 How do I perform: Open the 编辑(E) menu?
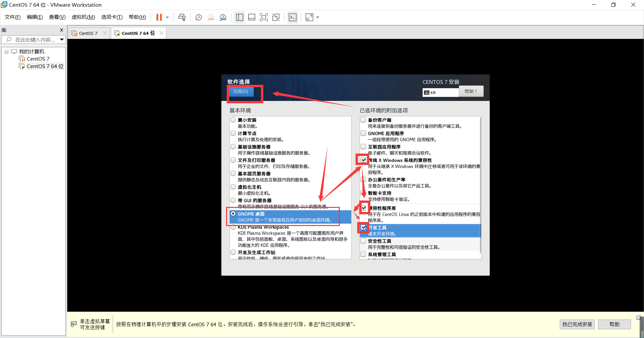35,17
